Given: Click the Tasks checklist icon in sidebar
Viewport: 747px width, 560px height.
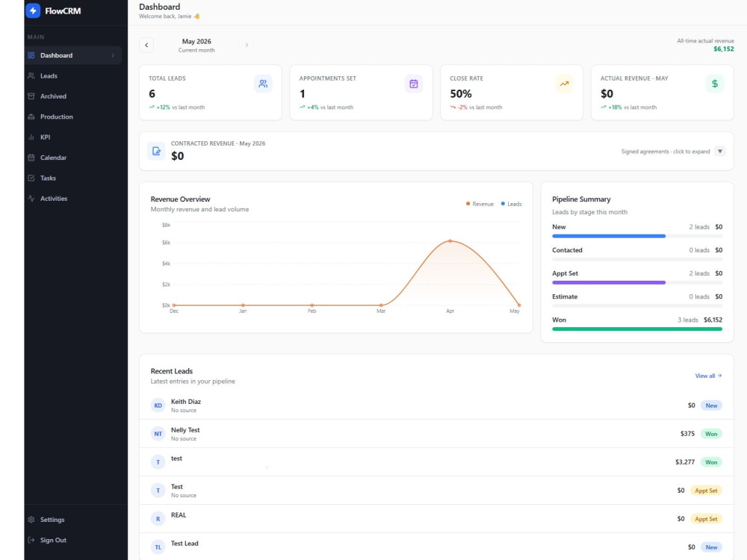Looking at the screenshot, I should point(31,178).
